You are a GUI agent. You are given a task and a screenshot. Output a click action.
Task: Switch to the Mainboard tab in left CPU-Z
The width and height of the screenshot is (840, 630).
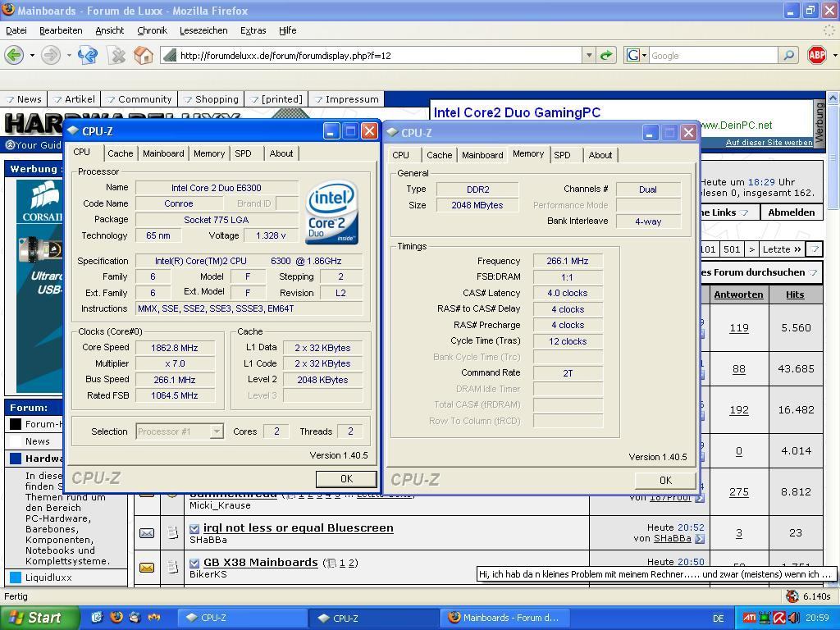pyautogui.click(x=163, y=153)
